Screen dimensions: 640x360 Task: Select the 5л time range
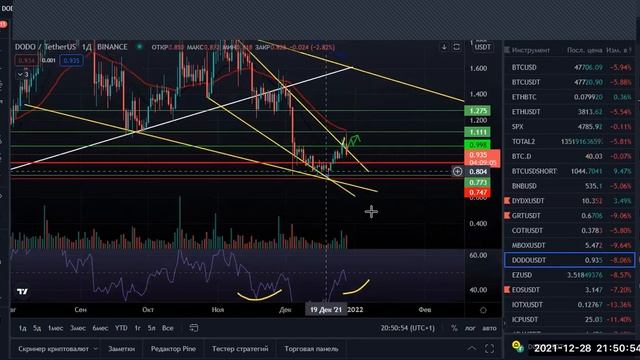[151, 328]
